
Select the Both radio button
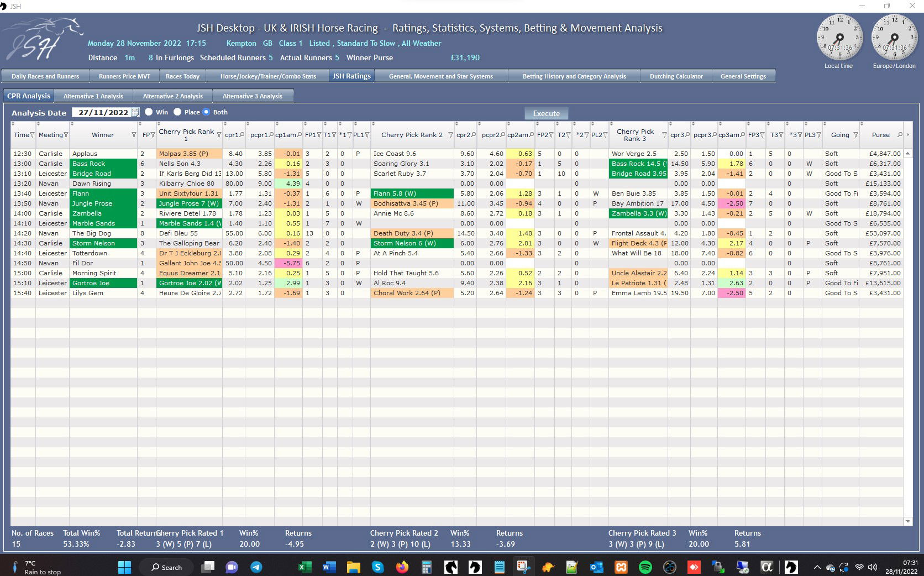(207, 112)
